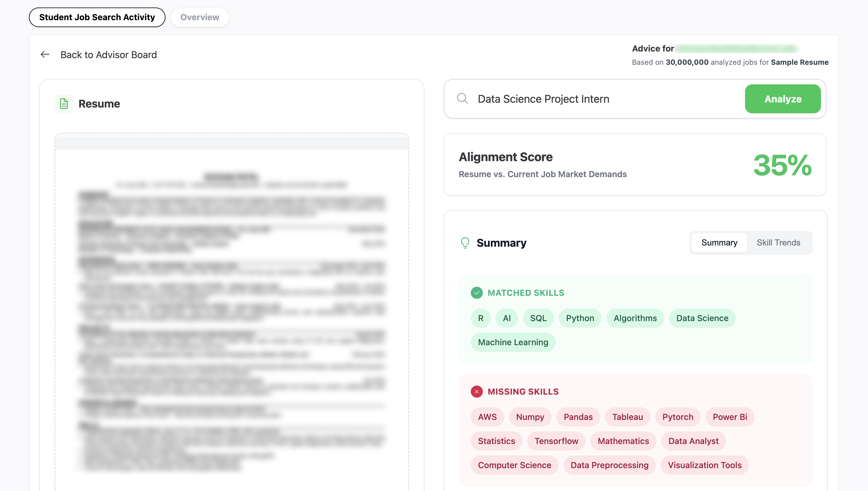
Task: Click the Python matched skill tag
Action: tap(580, 318)
